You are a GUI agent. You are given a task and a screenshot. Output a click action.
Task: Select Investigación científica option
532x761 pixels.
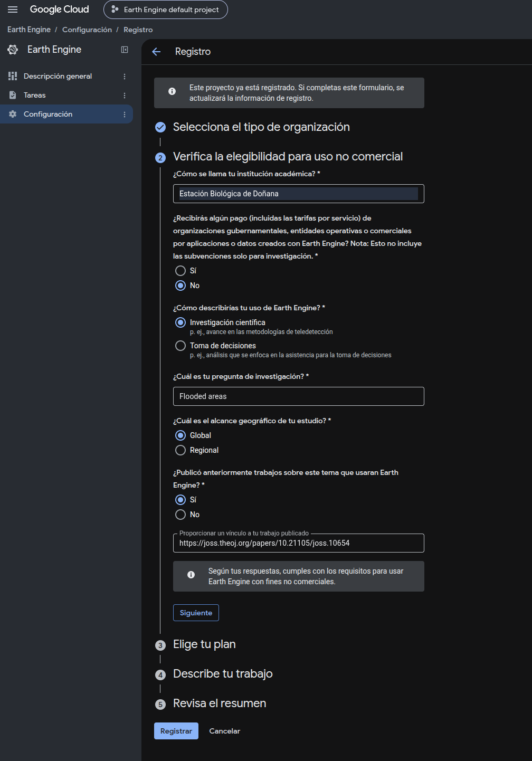180,322
